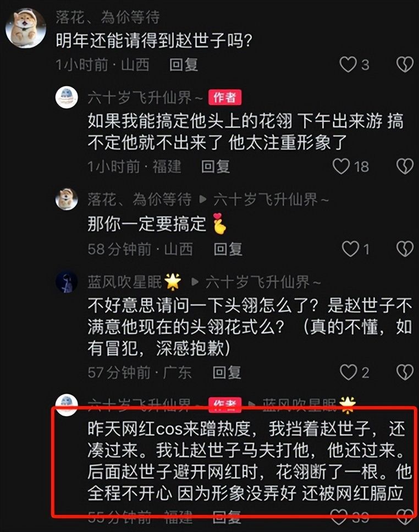The width and height of the screenshot is (419, 532).
Task: Like 蓝风吹星眼's question about 头翎
Action: click(349, 372)
